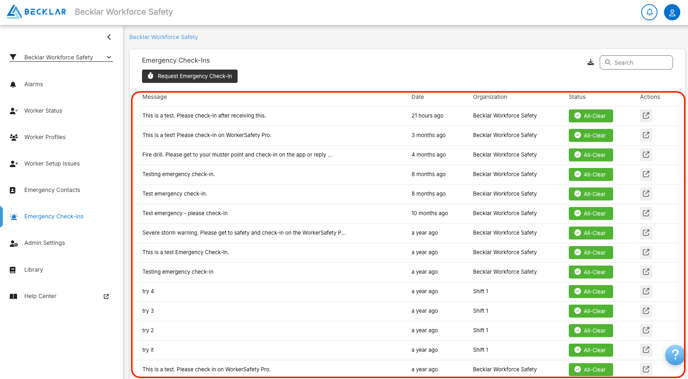The width and height of the screenshot is (688, 379).
Task: Download the emergency check-ins list
Action: click(591, 62)
